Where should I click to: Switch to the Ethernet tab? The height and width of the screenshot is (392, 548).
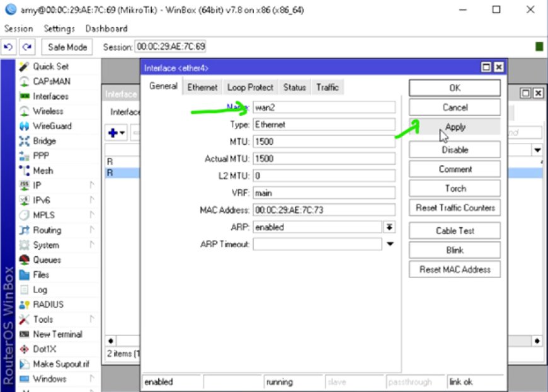click(x=202, y=87)
